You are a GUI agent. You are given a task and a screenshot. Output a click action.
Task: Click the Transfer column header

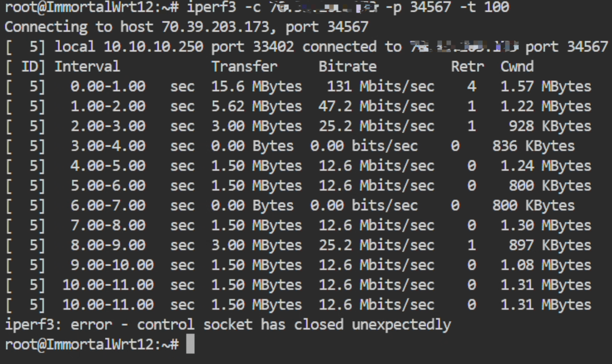[244, 67]
